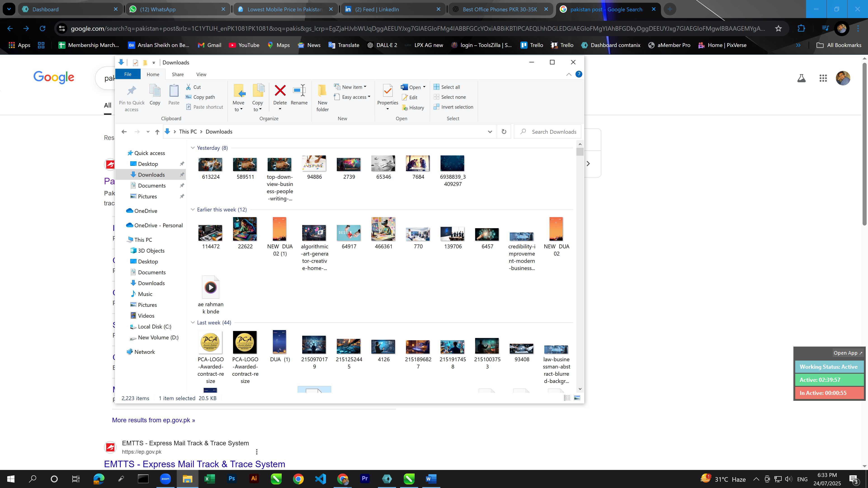Toggle Properties checkmark in quick access toolbar

coord(135,63)
